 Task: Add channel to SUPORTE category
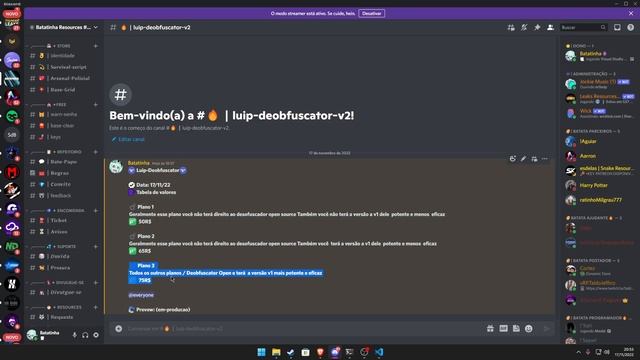pos(96,247)
